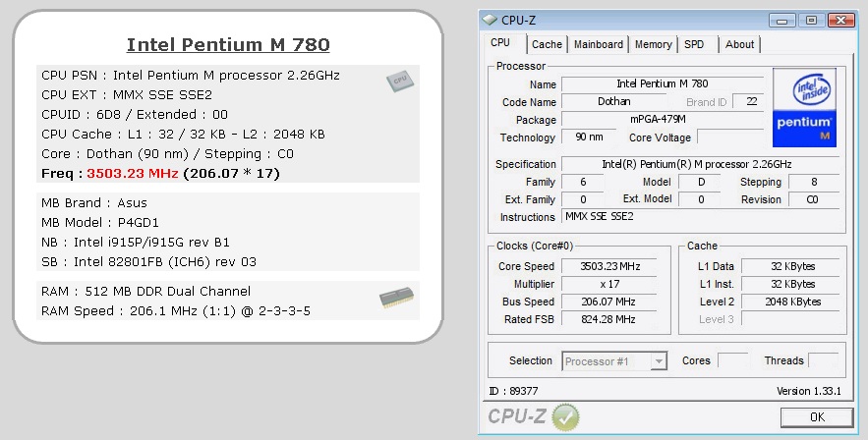
Task: Click the Clocks (Core#0) group label
Action: (x=534, y=246)
